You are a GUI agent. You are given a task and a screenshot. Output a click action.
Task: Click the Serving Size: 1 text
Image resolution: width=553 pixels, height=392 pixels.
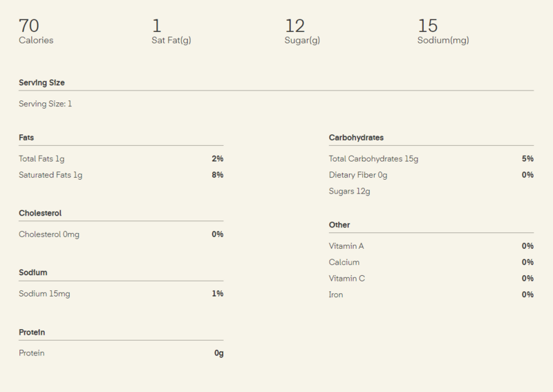tap(45, 104)
